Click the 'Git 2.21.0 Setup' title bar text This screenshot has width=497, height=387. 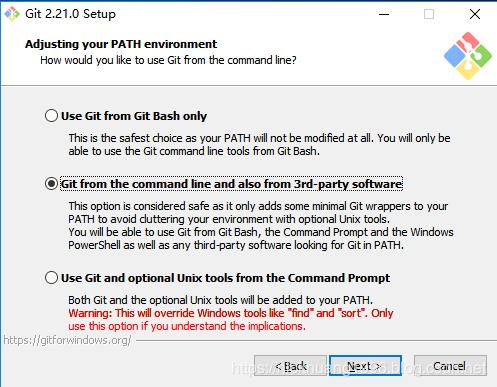70,14
